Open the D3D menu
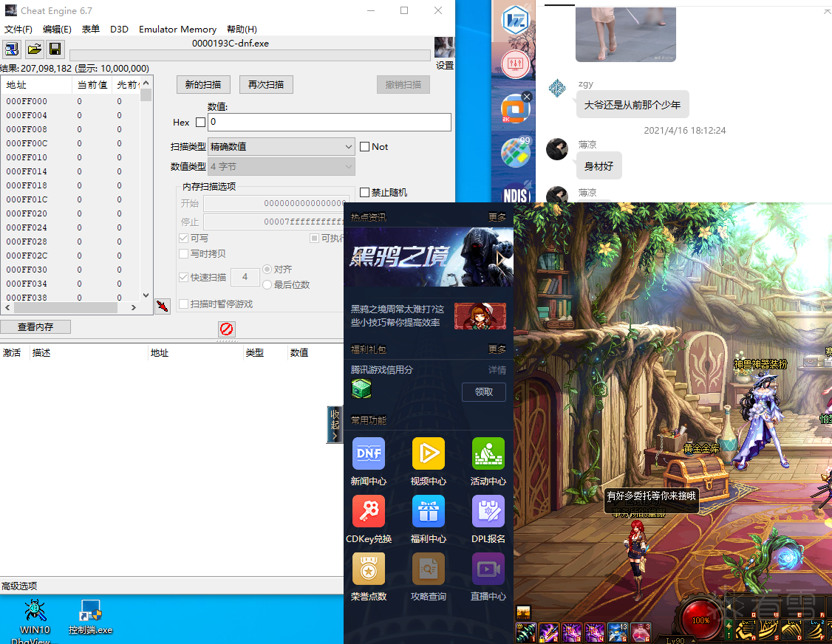The image size is (832, 644). pos(120,30)
